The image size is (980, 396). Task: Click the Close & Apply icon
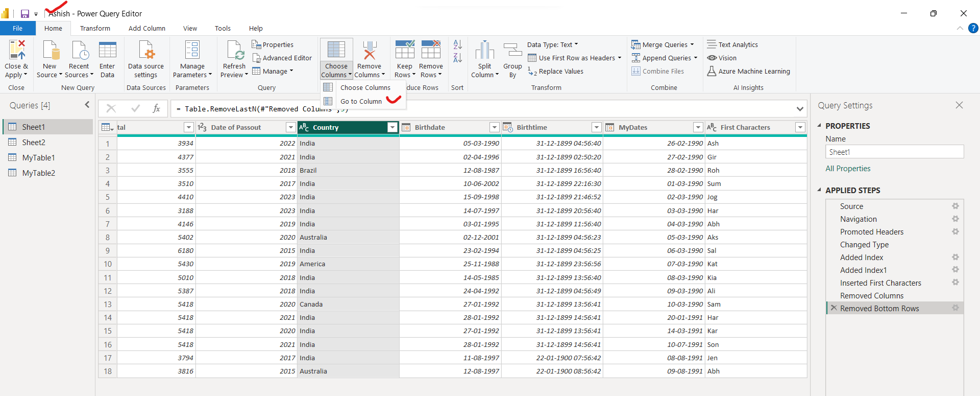16,50
